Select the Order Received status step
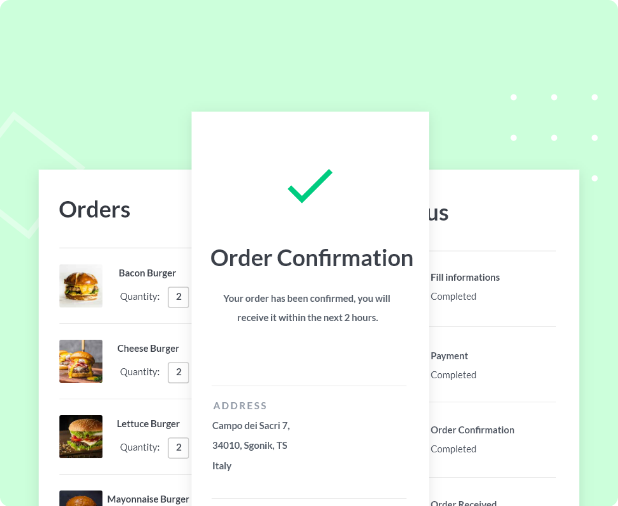Viewport: 618px width, 506px height. coord(463,503)
